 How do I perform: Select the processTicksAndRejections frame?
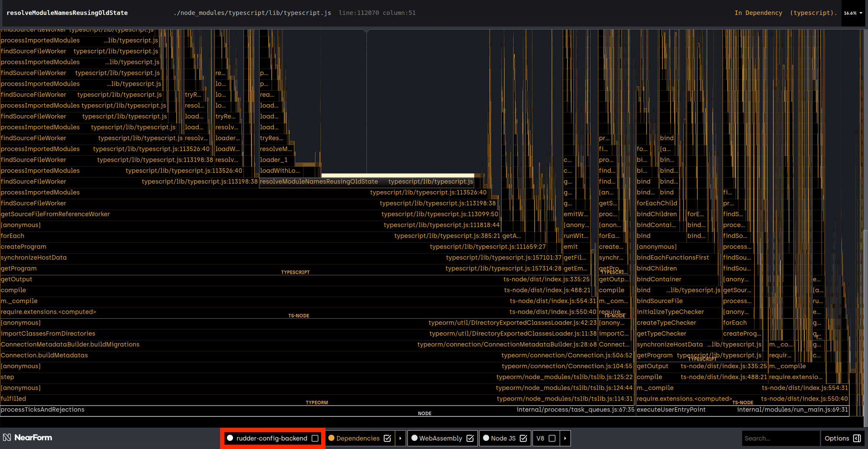click(x=318, y=409)
